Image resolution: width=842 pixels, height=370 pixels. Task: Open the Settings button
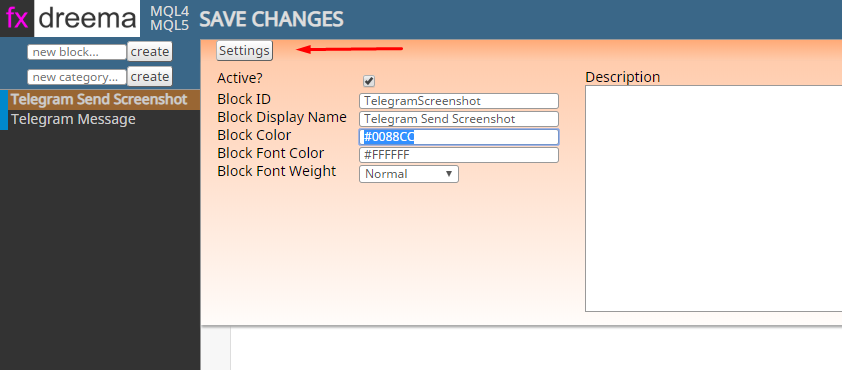tap(244, 50)
